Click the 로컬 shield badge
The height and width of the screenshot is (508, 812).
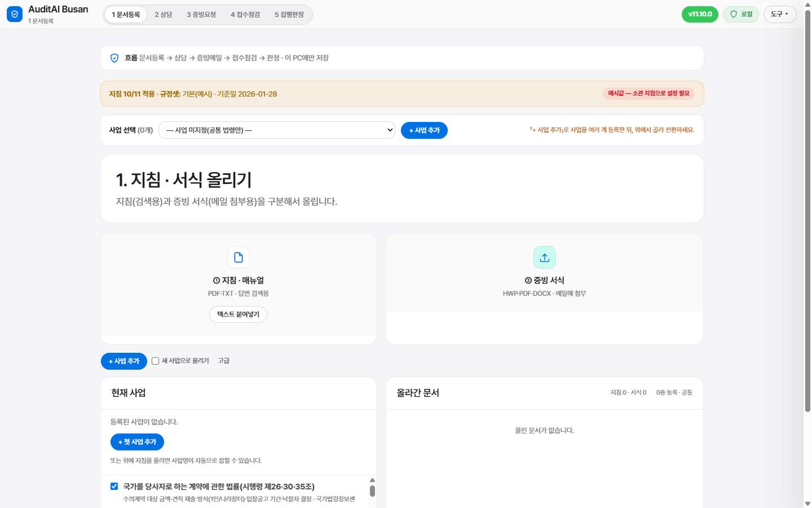coord(741,14)
